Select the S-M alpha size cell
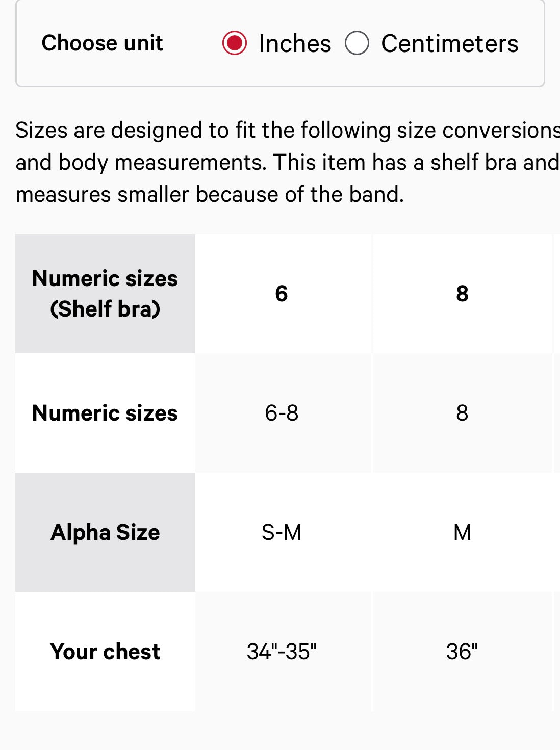Screen dimensions: 560x750 282,532
